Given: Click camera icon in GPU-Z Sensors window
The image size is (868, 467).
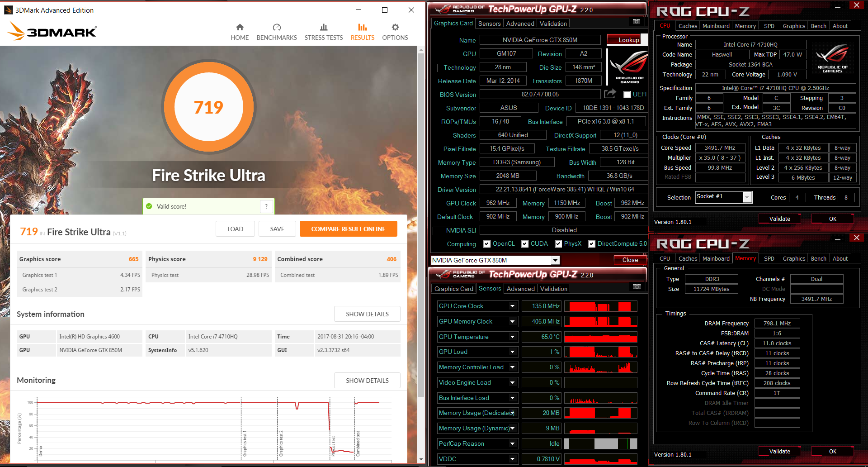Looking at the screenshot, I should coord(637,286).
